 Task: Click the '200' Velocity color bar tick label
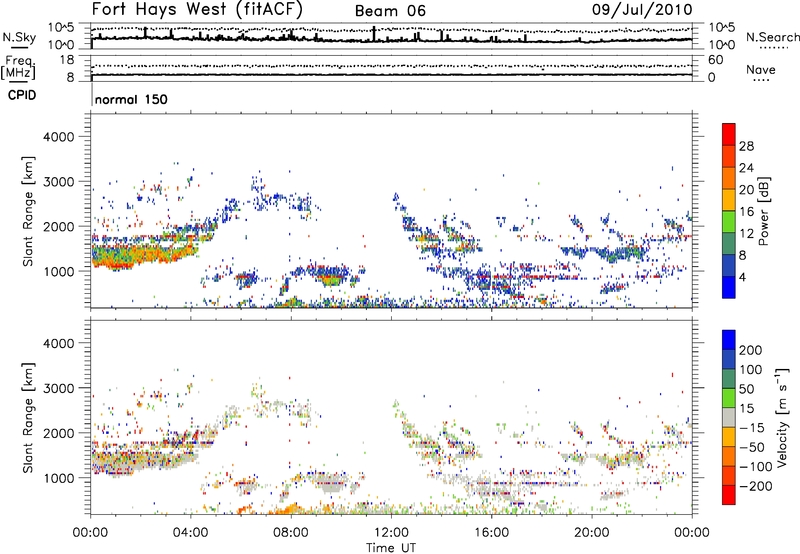[x=751, y=350]
